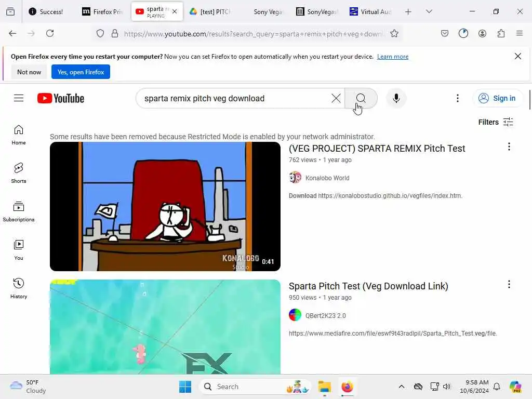The width and height of the screenshot is (532, 399).
Task: Open the YouTube guide hamburger menu
Action: [x=19, y=98]
